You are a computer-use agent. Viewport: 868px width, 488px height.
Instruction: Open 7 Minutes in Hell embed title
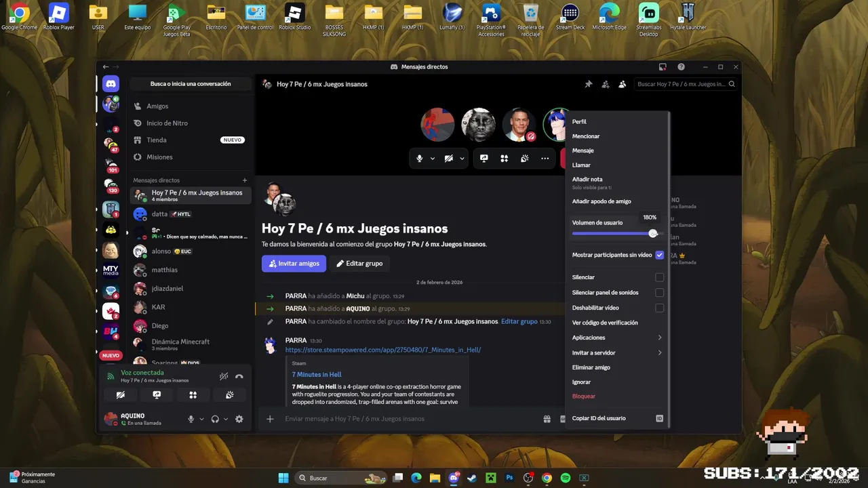317,374
